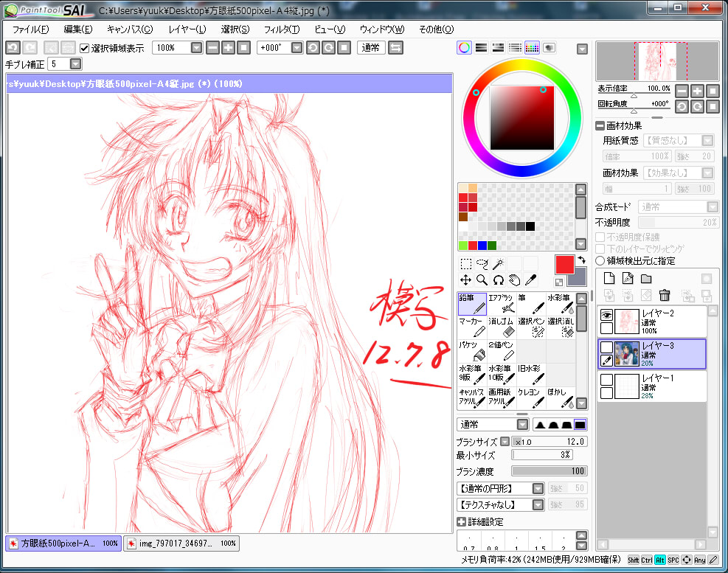The width and height of the screenshot is (728, 573).
Task: Click the navigator preview thumbnail
Action: [x=657, y=61]
